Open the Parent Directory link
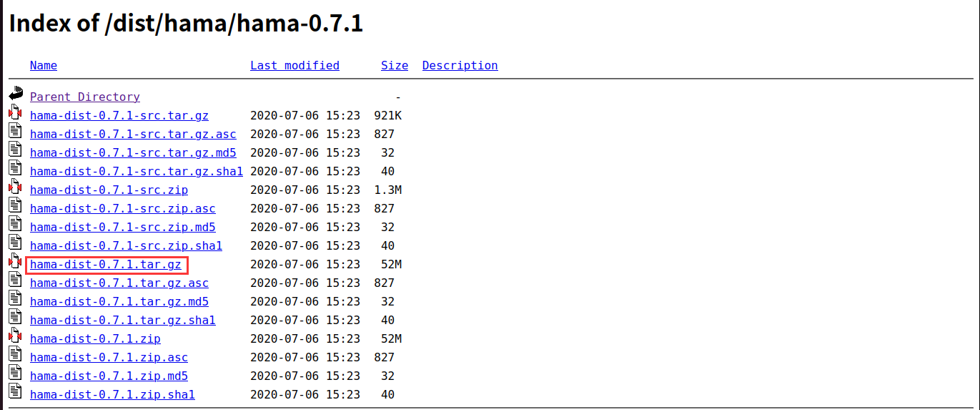The height and width of the screenshot is (410, 980). [85, 97]
